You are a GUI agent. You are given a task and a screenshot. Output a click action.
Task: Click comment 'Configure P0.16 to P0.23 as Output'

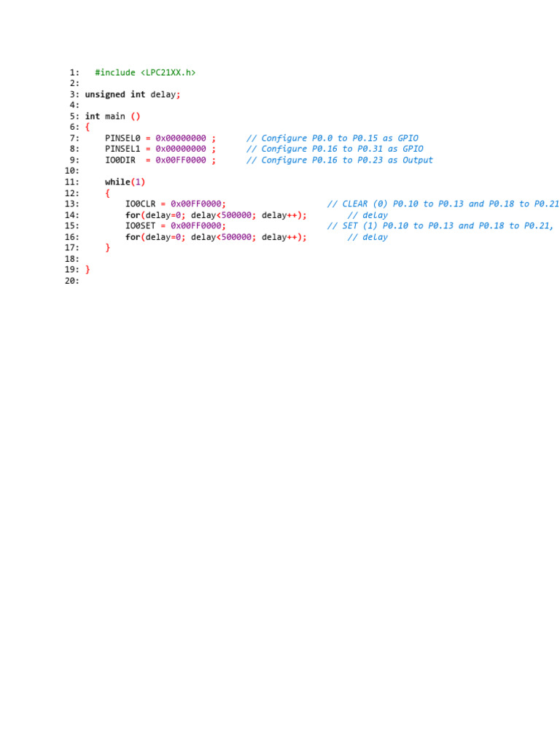(x=340, y=160)
